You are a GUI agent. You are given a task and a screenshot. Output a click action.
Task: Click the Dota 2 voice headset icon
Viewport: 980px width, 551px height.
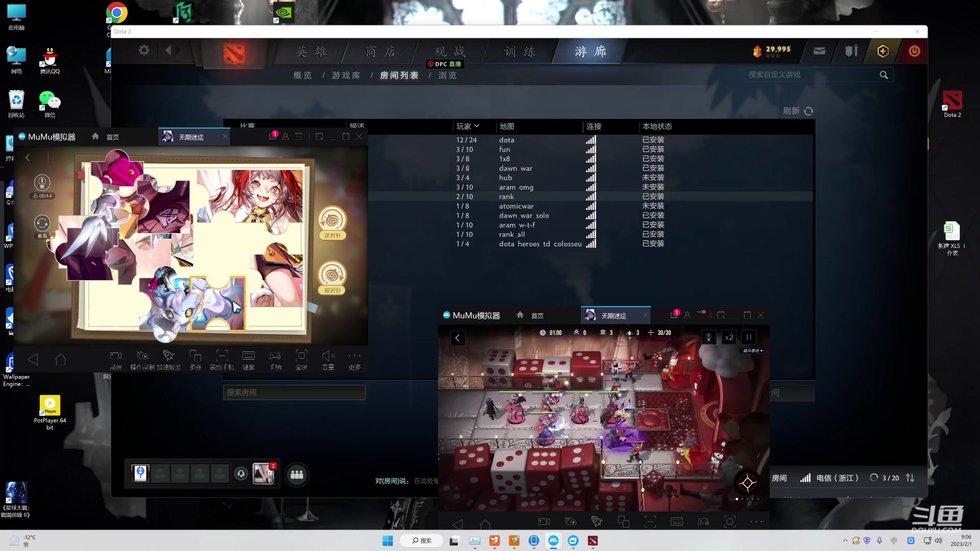tap(241, 474)
